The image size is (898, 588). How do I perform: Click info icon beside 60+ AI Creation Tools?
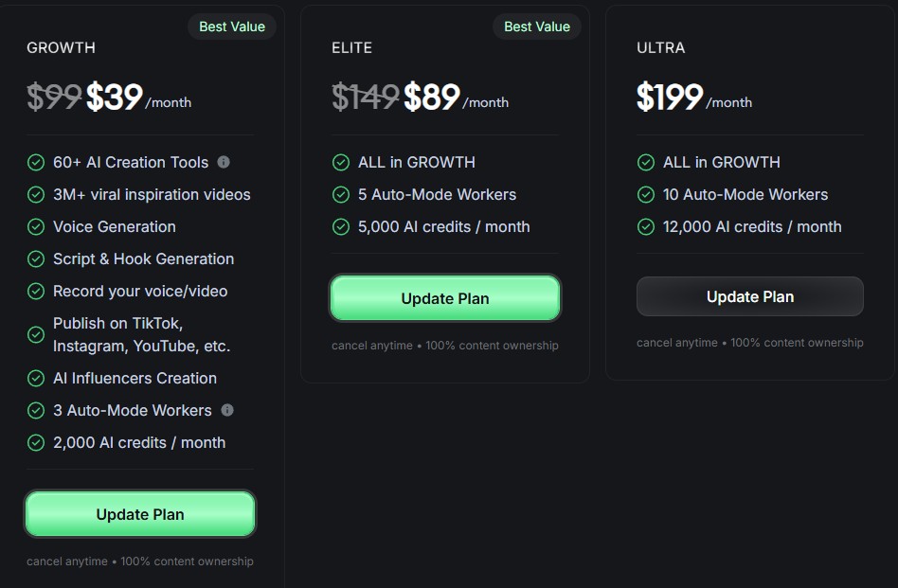pyautogui.click(x=224, y=162)
